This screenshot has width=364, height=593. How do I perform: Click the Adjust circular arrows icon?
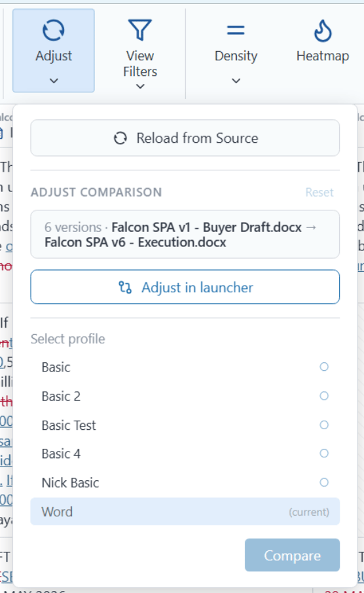[53, 30]
